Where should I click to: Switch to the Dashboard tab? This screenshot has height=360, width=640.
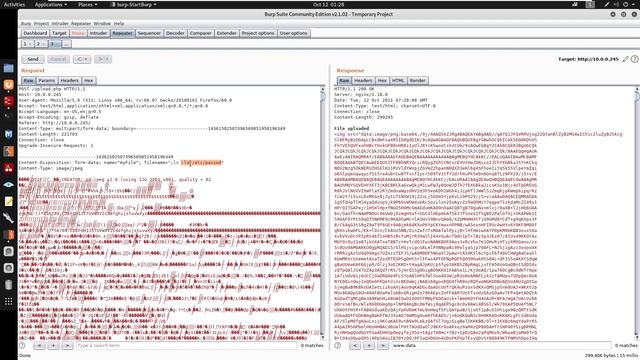(35, 33)
